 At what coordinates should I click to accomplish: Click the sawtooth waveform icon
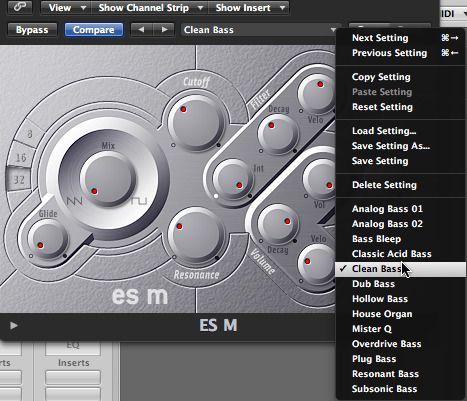coord(75,201)
